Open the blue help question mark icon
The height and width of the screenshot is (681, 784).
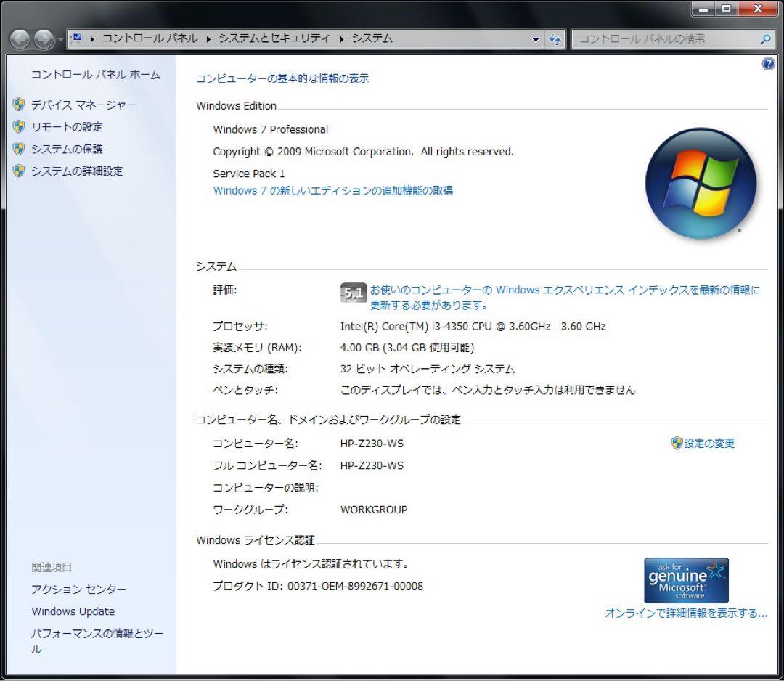[x=768, y=63]
